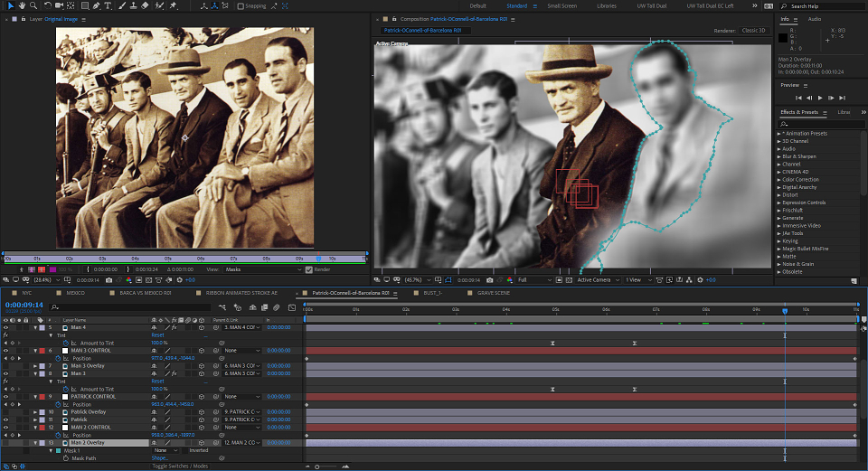This screenshot has width=868, height=471.
Task: Click the timeline zoom slider
Action: point(326,466)
